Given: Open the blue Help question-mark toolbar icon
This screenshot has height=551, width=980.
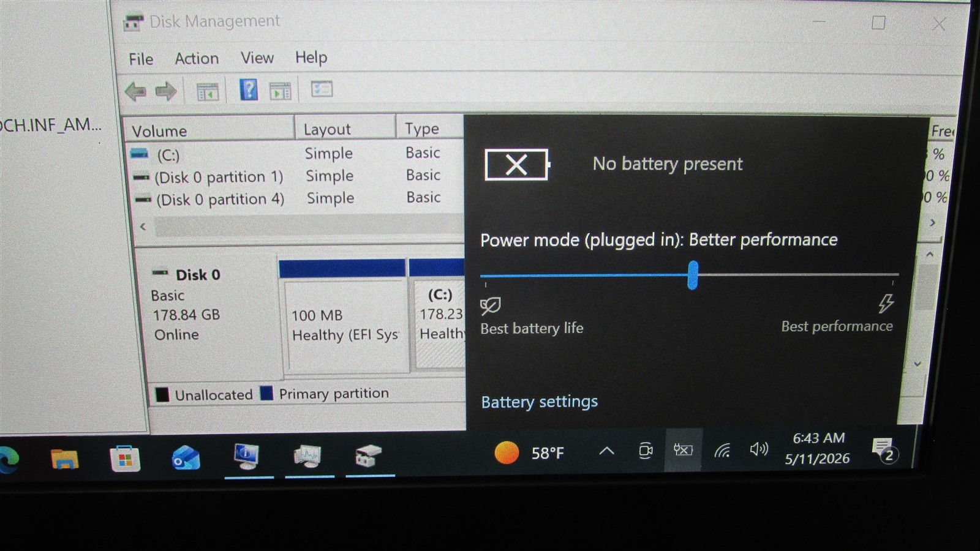Looking at the screenshot, I should (x=248, y=90).
